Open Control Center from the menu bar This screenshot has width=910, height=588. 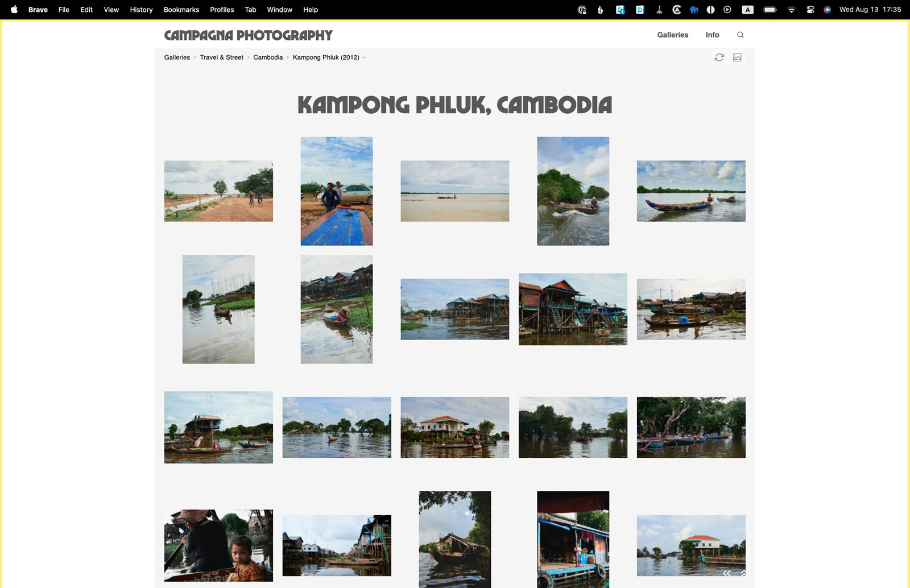pyautogui.click(x=810, y=10)
